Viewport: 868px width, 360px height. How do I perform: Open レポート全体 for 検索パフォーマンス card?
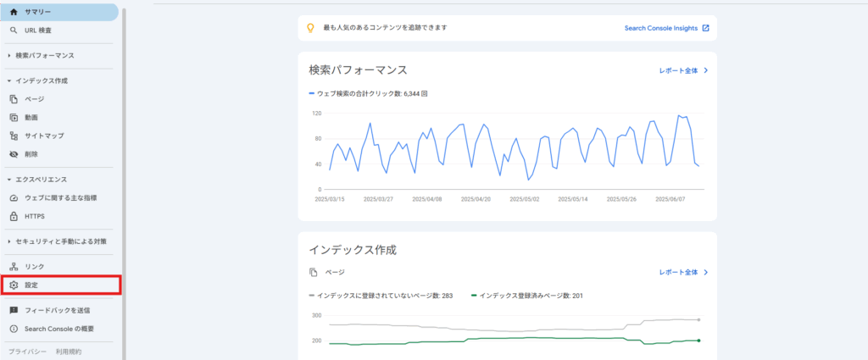(683, 70)
